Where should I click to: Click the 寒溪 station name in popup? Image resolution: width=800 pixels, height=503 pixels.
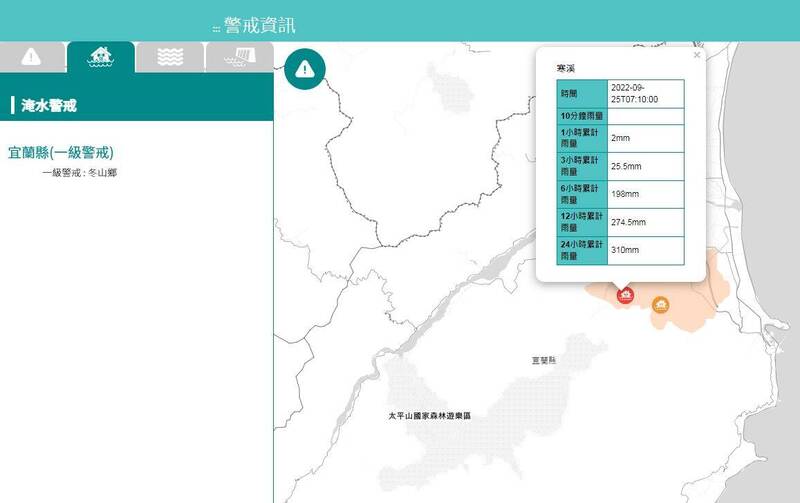(566, 68)
